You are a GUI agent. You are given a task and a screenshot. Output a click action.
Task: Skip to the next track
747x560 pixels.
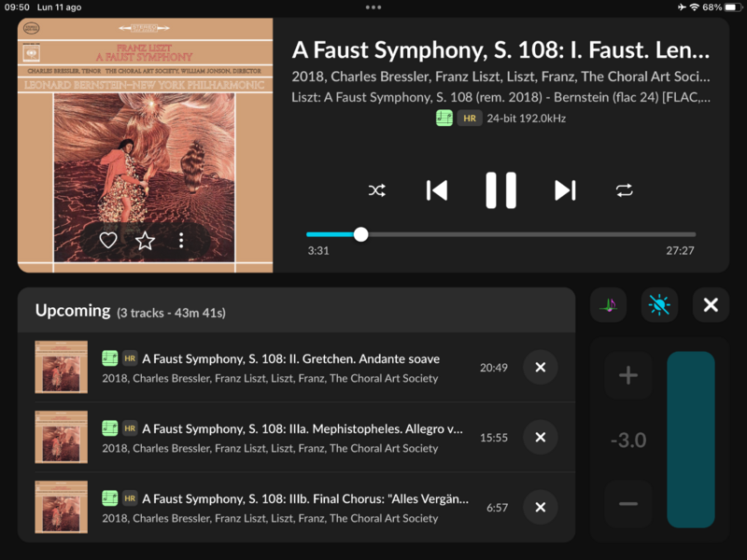coord(565,190)
